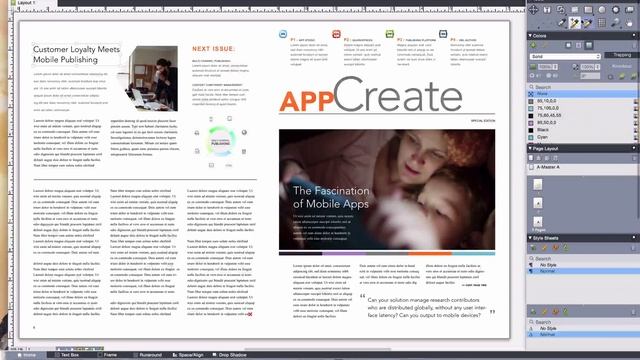The image size is (640, 360).
Task: Select the Pan hand tool
Action: 629,23
